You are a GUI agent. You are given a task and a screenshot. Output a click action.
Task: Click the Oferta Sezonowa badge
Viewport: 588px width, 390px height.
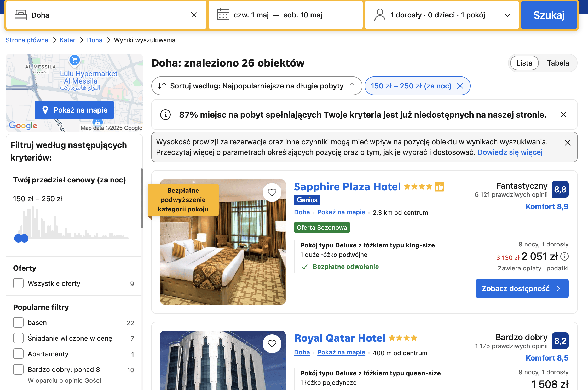point(322,227)
